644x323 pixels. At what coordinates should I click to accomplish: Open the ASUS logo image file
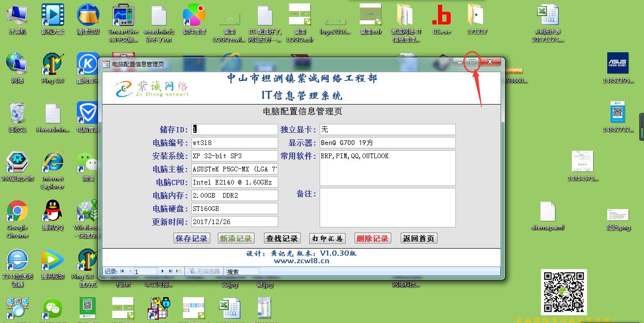(x=618, y=68)
